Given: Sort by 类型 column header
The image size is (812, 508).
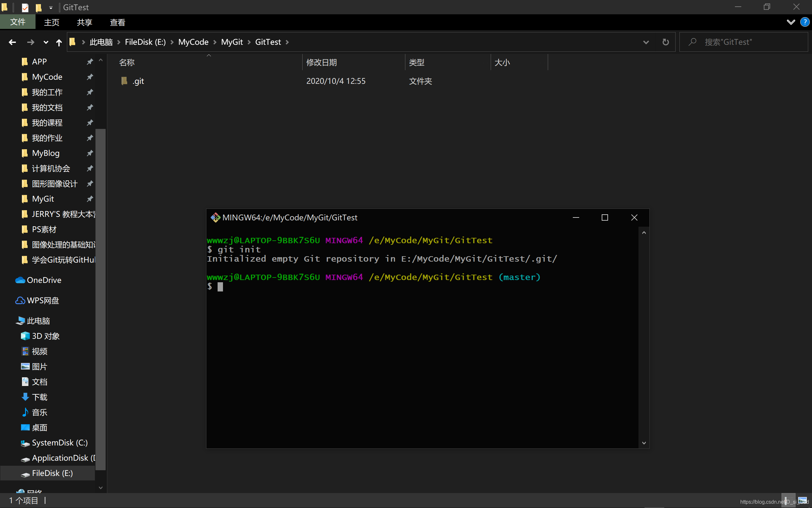Looking at the screenshot, I should point(448,62).
